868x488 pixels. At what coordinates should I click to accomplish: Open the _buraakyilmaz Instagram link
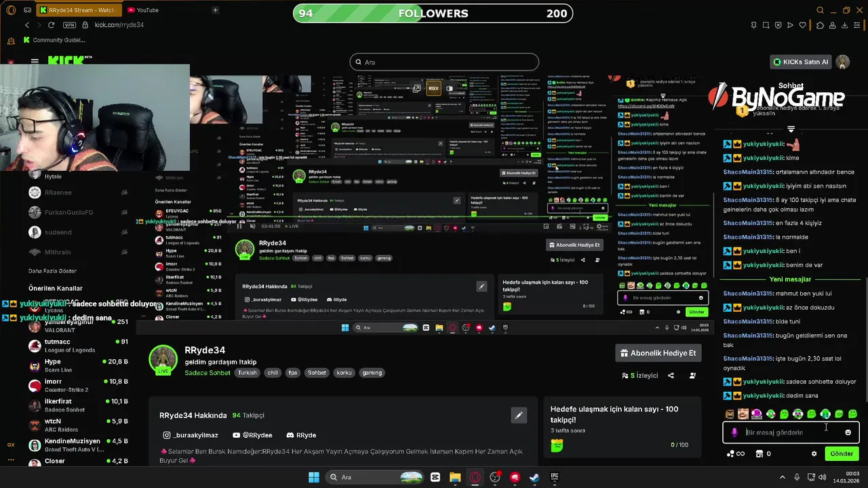click(191, 435)
